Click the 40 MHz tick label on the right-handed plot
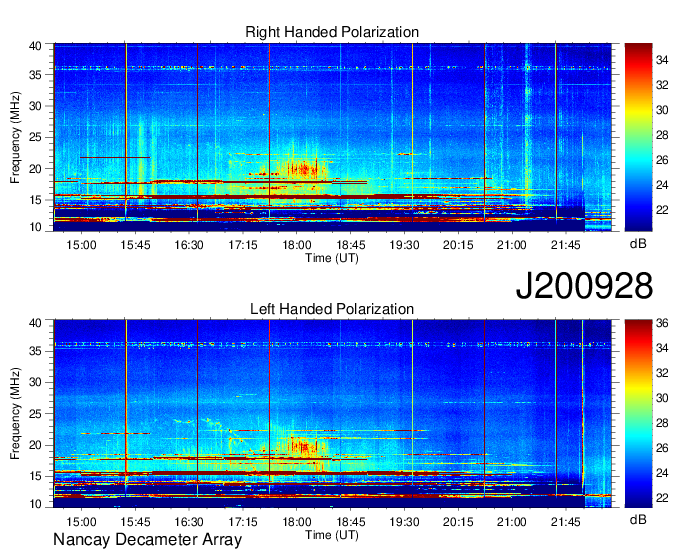The height and width of the screenshot is (552, 680). [x=35, y=46]
